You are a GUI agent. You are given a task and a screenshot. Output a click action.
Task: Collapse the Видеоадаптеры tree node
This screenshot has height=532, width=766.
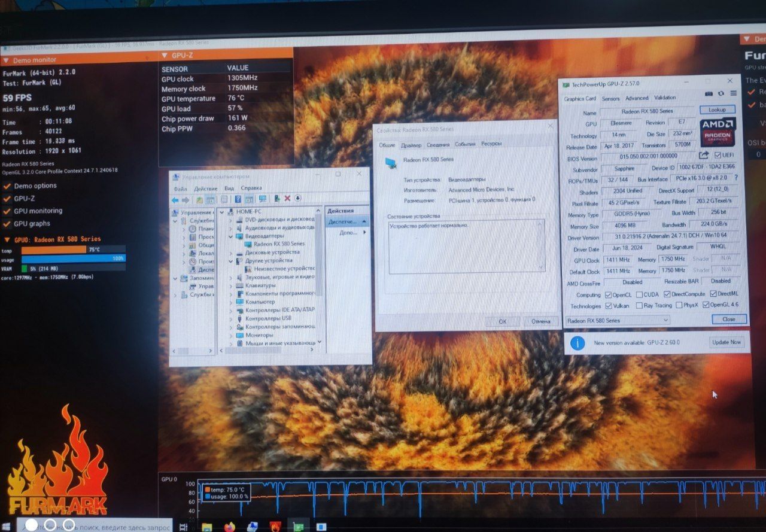point(232,236)
